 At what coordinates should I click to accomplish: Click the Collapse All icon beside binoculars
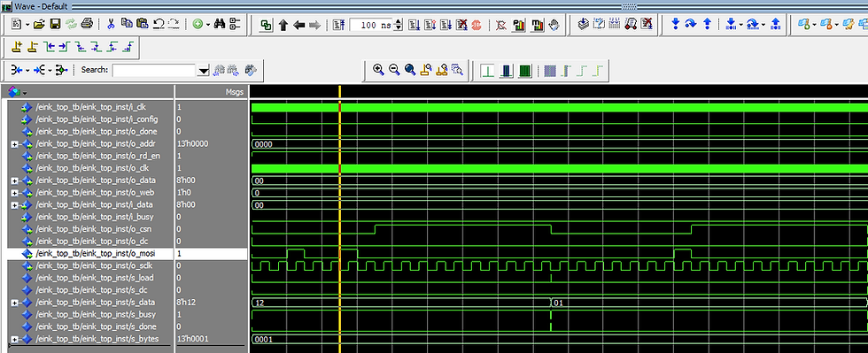(236, 25)
